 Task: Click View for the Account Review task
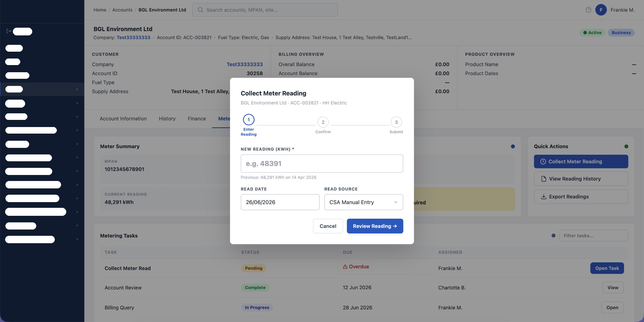(x=613, y=288)
